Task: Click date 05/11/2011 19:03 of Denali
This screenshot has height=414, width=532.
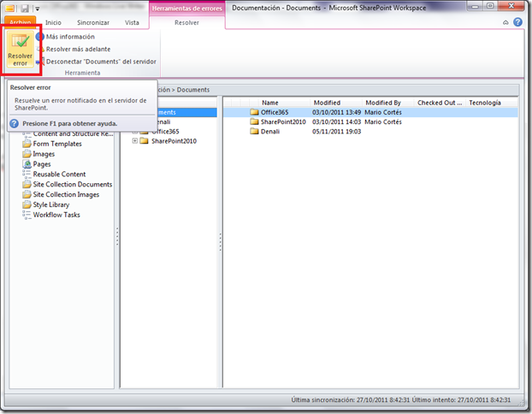Action: (x=336, y=132)
